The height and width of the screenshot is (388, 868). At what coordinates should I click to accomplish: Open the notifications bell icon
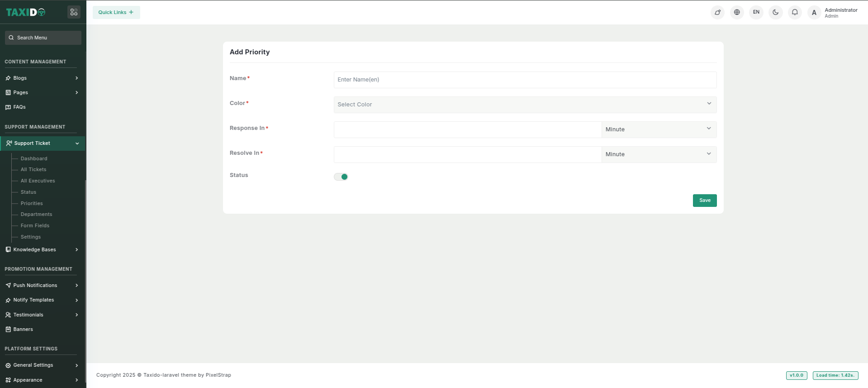(795, 12)
